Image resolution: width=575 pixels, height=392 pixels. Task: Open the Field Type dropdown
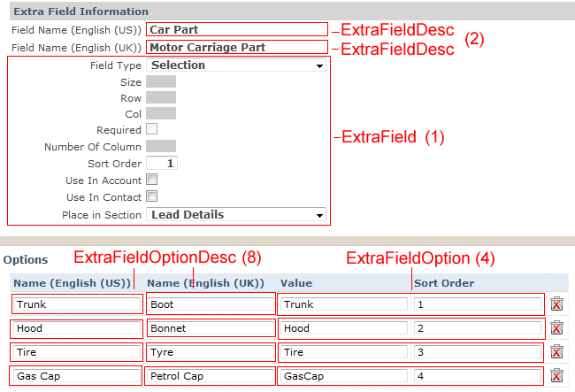point(236,65)
